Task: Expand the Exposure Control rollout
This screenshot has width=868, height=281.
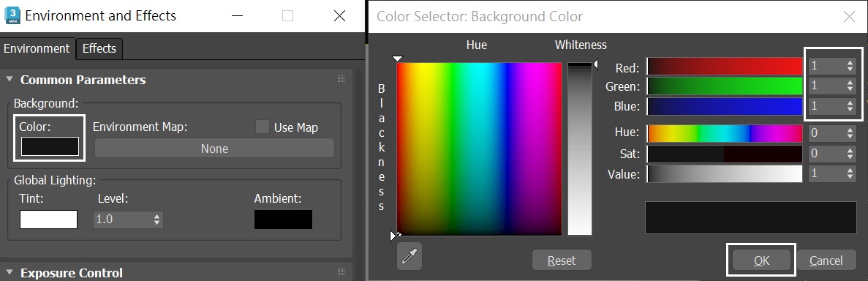Action: pos(10,272)
